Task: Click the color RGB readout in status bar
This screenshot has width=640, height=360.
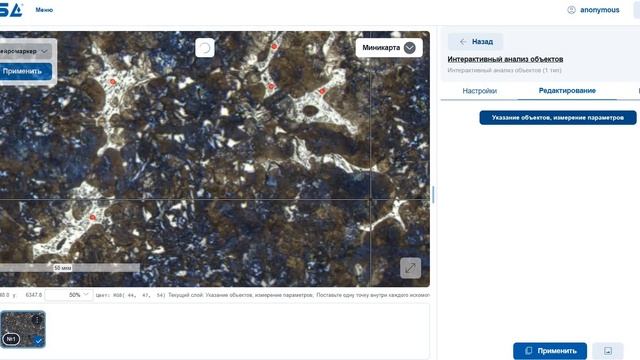Action: coord(130,295)
